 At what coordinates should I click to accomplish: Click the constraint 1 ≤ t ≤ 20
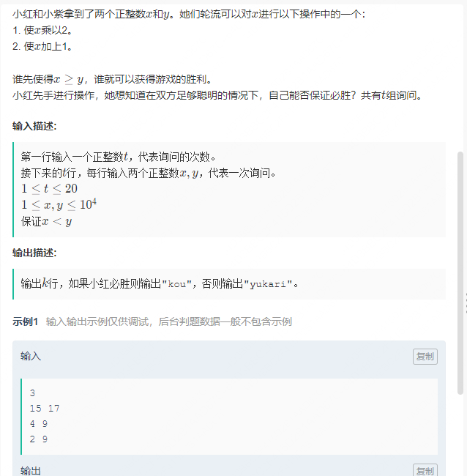(49, 188)
